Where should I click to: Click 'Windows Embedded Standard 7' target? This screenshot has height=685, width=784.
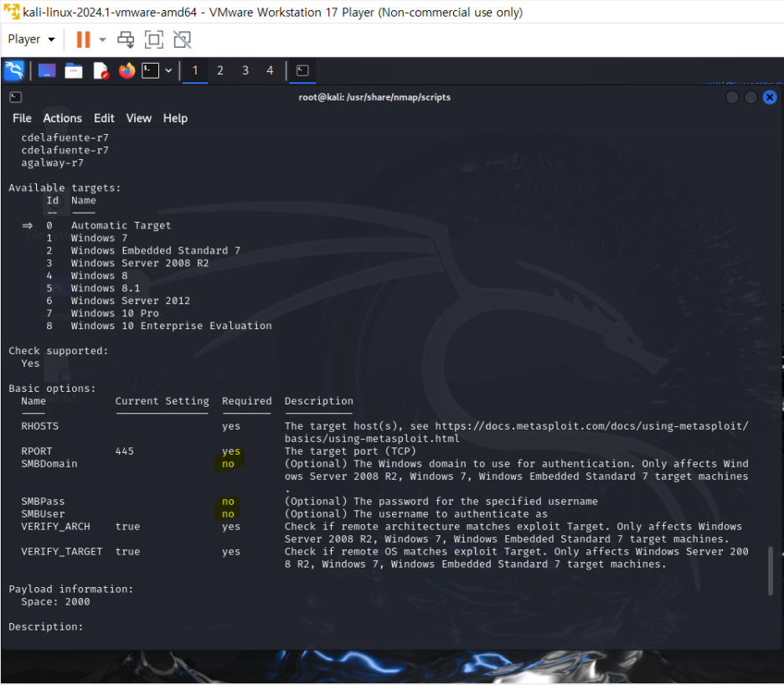point(156,250)
